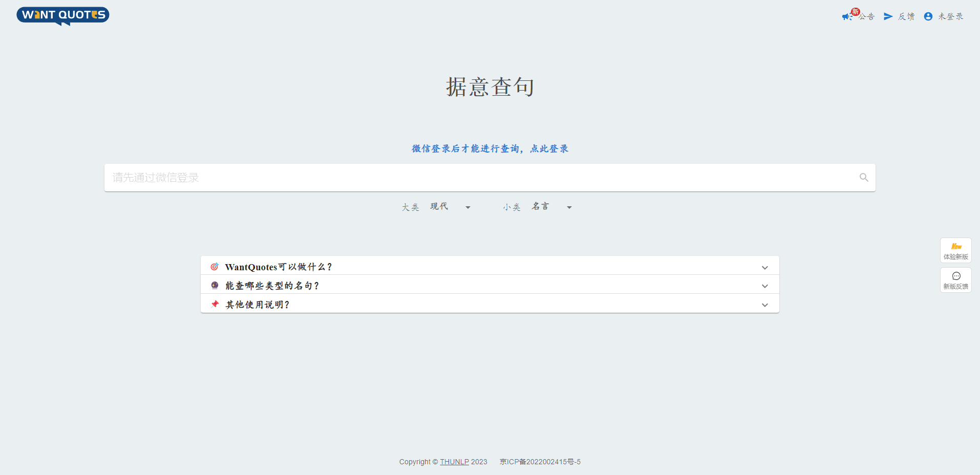Click the send icon next to 反馈
Image resolution: width=980 pixels, height=475 pixels.
pyautogui.click(x=888, y=16)
